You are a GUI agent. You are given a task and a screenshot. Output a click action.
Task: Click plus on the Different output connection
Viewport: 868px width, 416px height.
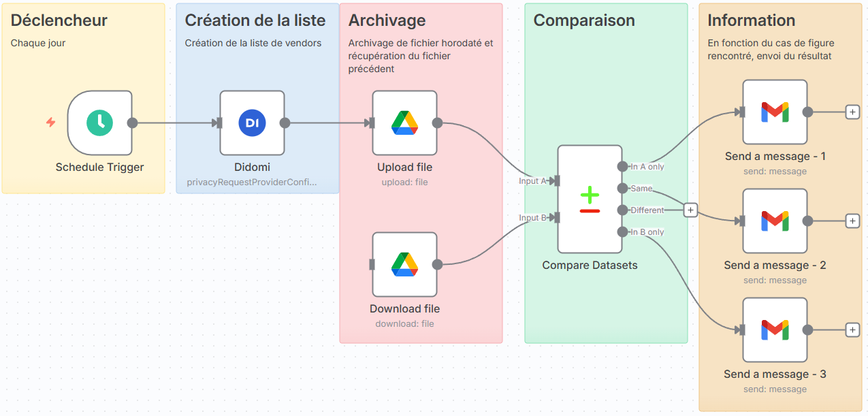690,210
